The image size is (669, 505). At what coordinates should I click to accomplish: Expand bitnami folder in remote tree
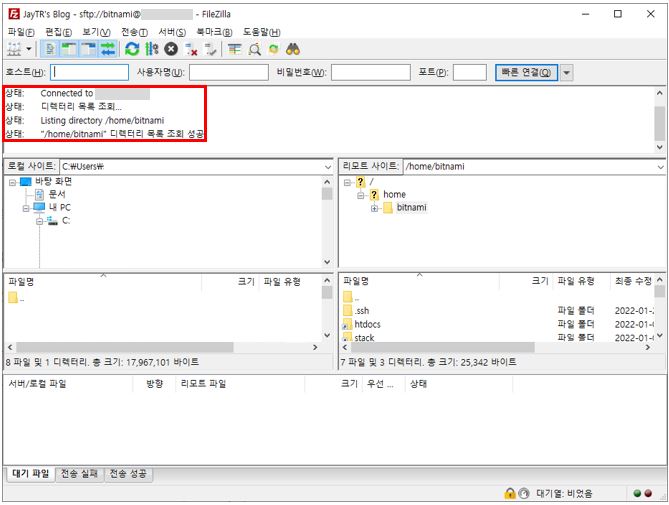(374, 208)
